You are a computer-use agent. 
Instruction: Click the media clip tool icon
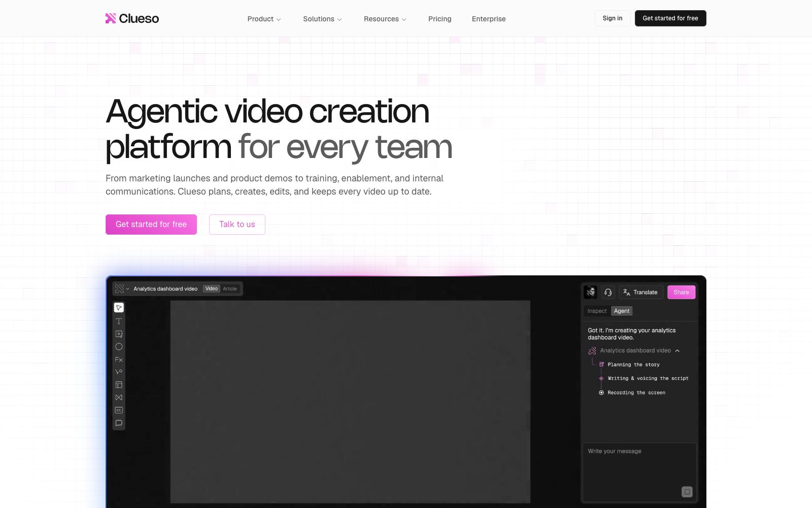(119, 334)
